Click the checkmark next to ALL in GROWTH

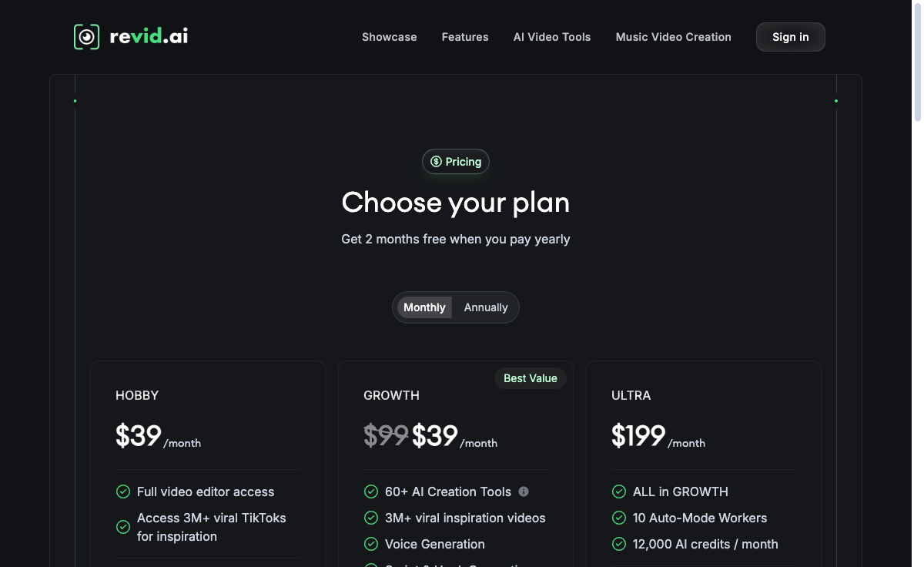click(x=619, y=492)
